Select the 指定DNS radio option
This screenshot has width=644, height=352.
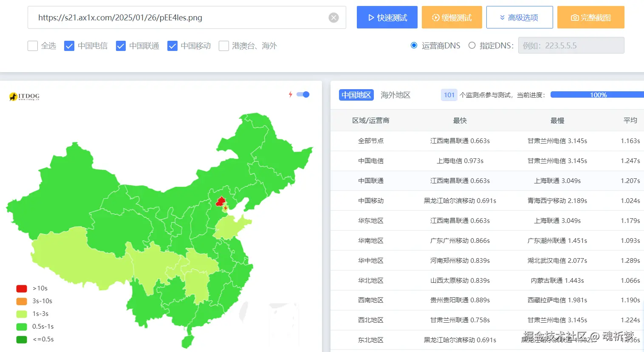(472, 45)
